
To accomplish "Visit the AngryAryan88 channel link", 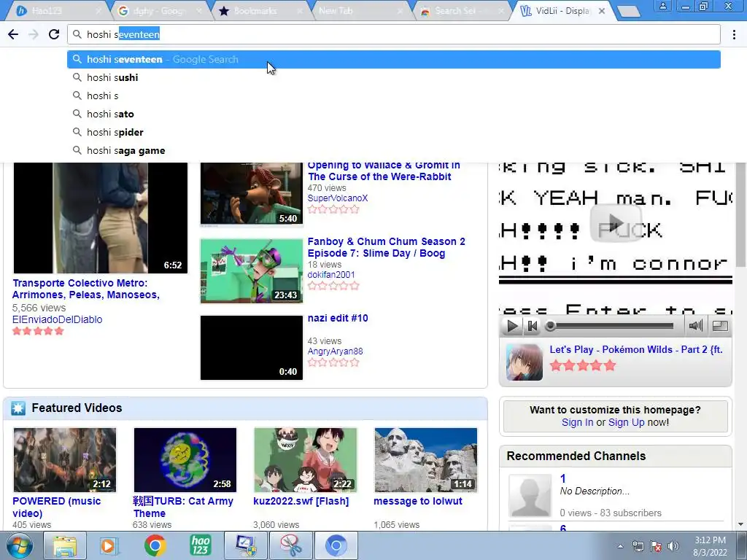I will click(335, 351).
